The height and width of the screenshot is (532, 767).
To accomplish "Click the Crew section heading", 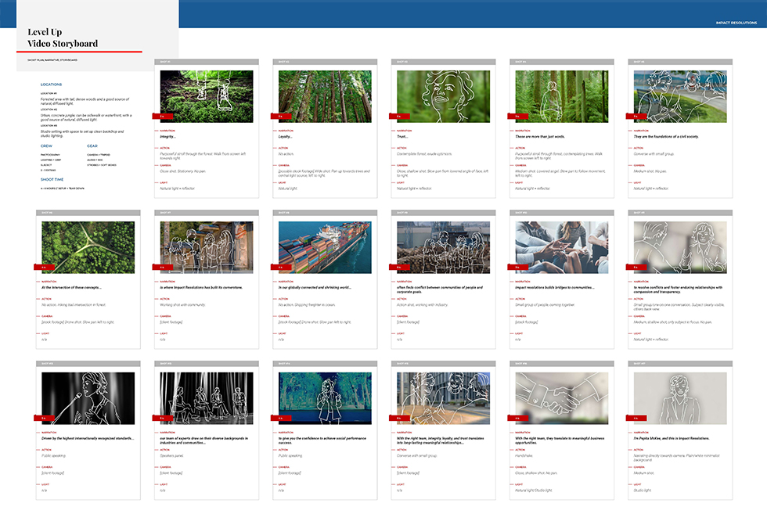I will 46,146.
